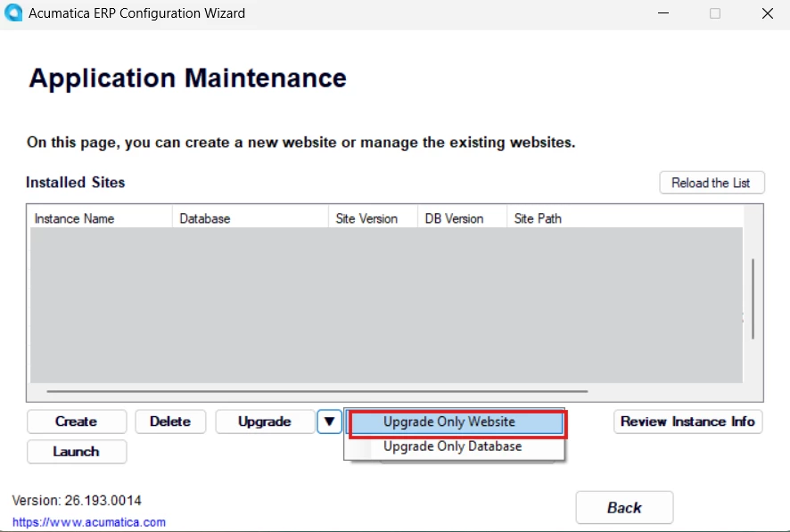Launch the selected instance
This screenshot has height=532, width=790.
[x=77, y=452]
